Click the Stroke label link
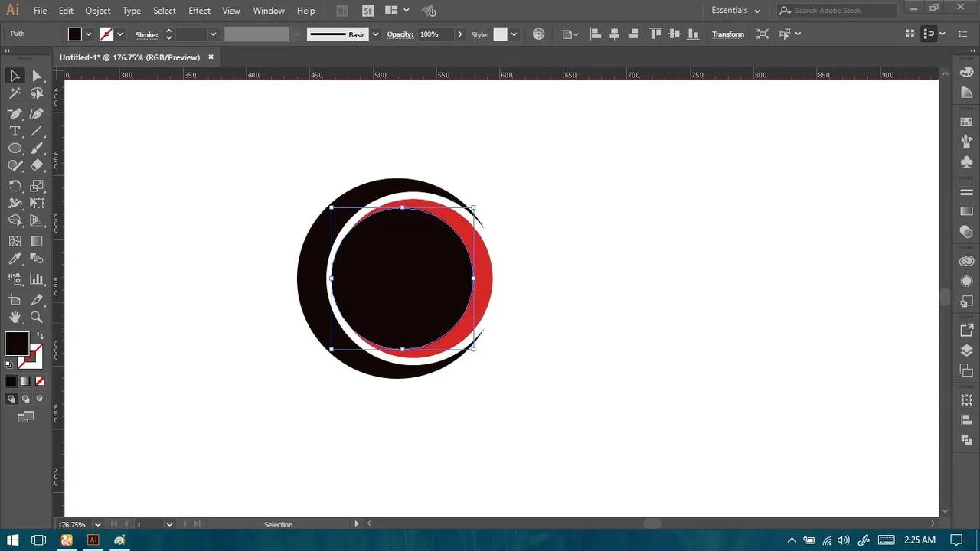This screenshot has height=551, width=980. tap(146, 34)
